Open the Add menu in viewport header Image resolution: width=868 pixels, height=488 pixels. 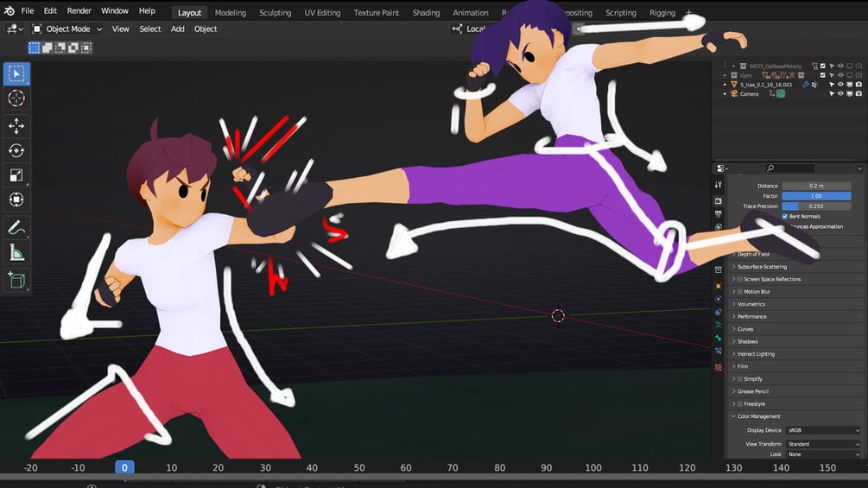click(178, 29)
